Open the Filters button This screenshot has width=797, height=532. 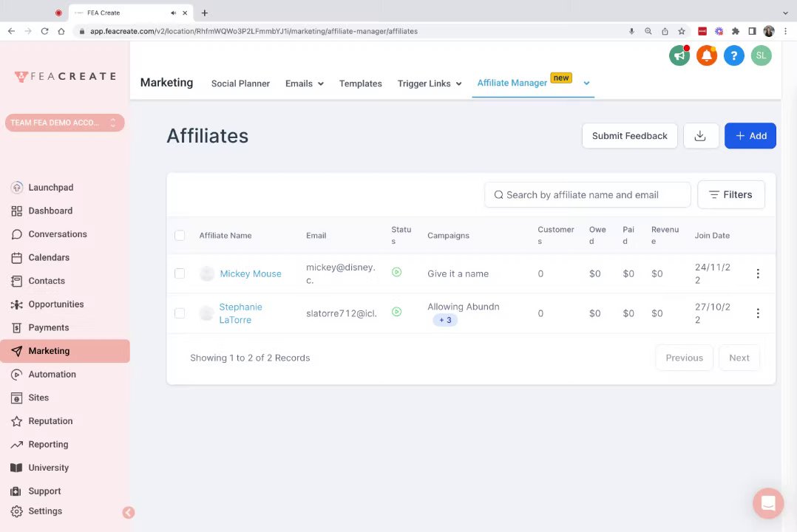(x=730, y=195)
